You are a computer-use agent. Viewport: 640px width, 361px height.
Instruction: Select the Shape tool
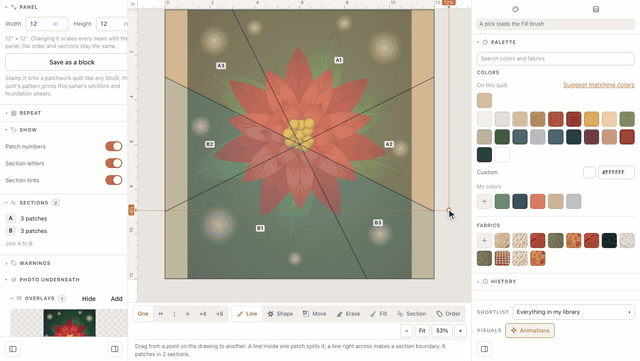[280, 314]
